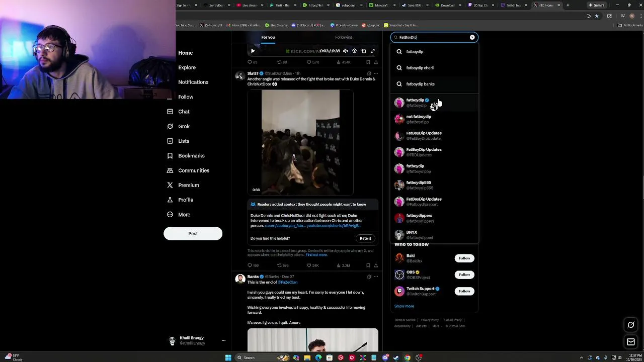Select the 'fatboydip charli' search suggestion
644x362 pixels.
(x=434, y=68)
